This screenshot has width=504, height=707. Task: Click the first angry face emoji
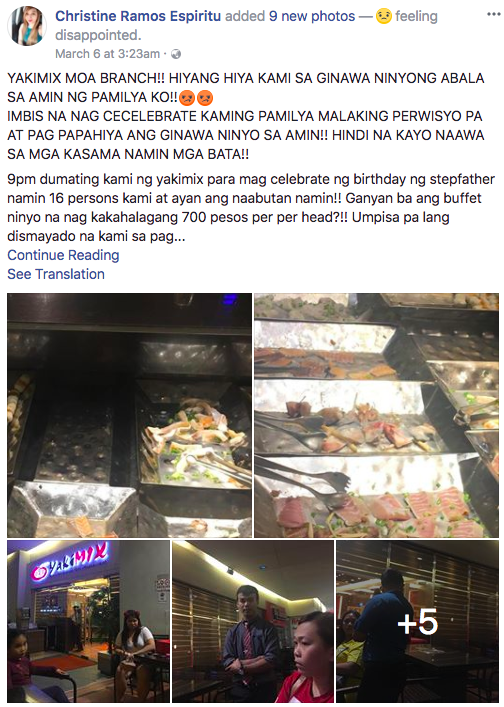click(187, 97)
